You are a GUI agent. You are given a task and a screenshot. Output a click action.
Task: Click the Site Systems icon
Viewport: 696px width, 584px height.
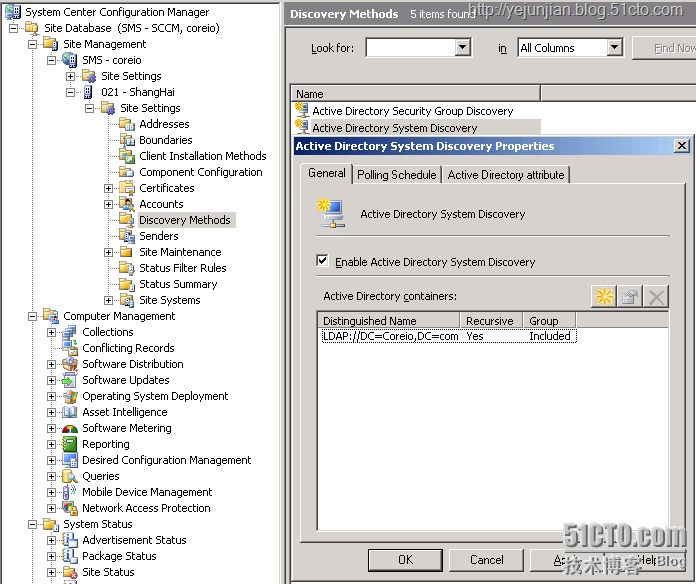127,300
